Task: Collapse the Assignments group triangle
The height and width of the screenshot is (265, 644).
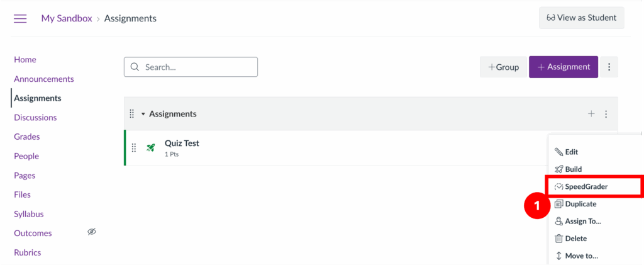Action: 143,114
